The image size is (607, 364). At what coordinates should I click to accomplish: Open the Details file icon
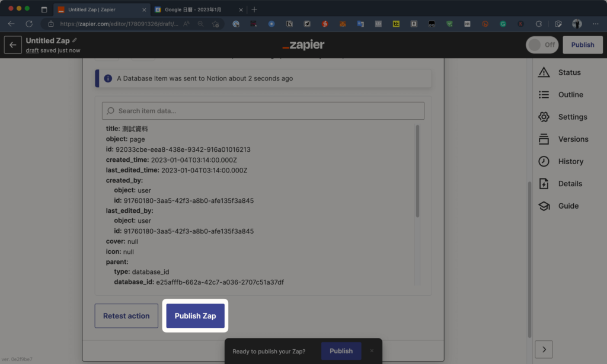544,184
